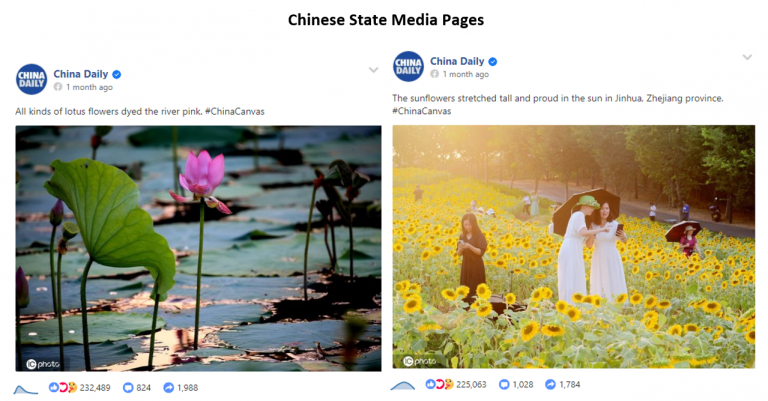
Task: Click the share icon showing 1,784 shares
Action: pyautogui.click(x=551, y=384)
